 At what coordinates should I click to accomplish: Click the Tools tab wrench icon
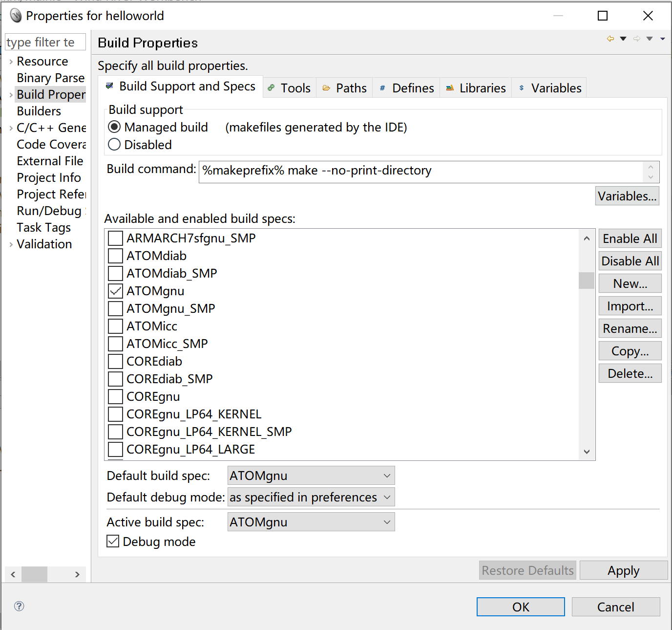coord(272,88)
